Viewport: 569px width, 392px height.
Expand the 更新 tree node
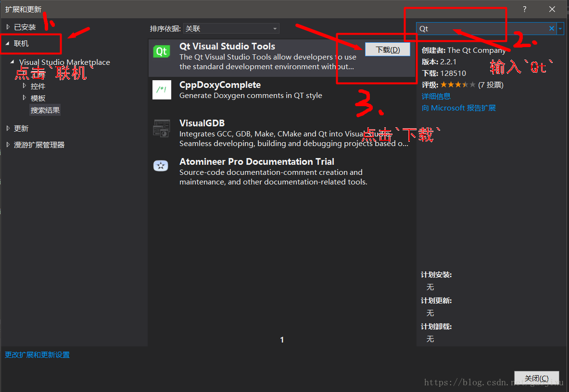[8, 128]
